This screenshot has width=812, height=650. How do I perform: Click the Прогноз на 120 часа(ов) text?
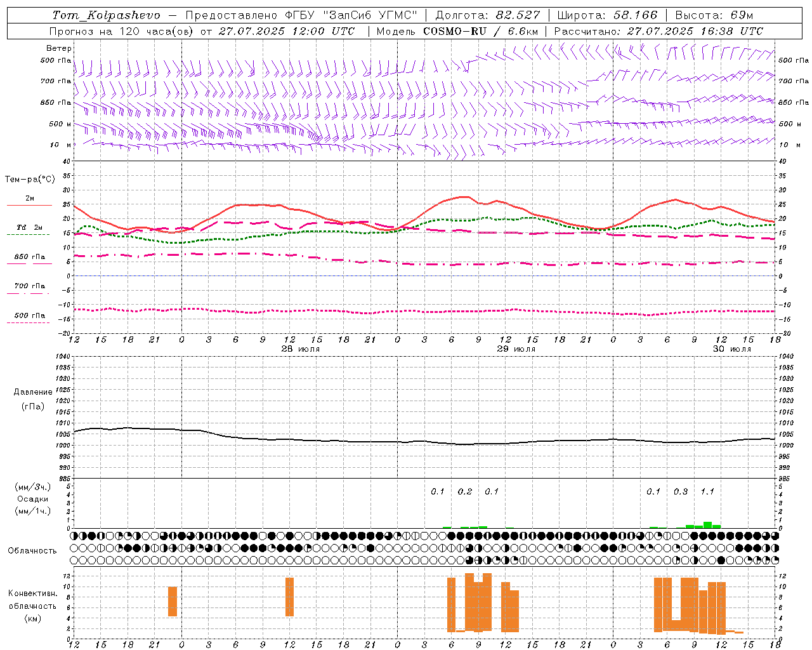point(122,31)
